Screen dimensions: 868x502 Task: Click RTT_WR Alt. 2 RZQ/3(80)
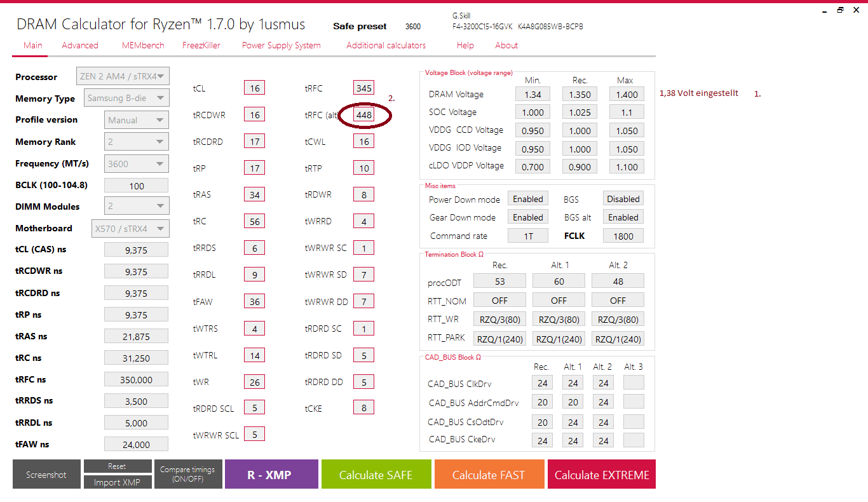(x=618, y=319)
